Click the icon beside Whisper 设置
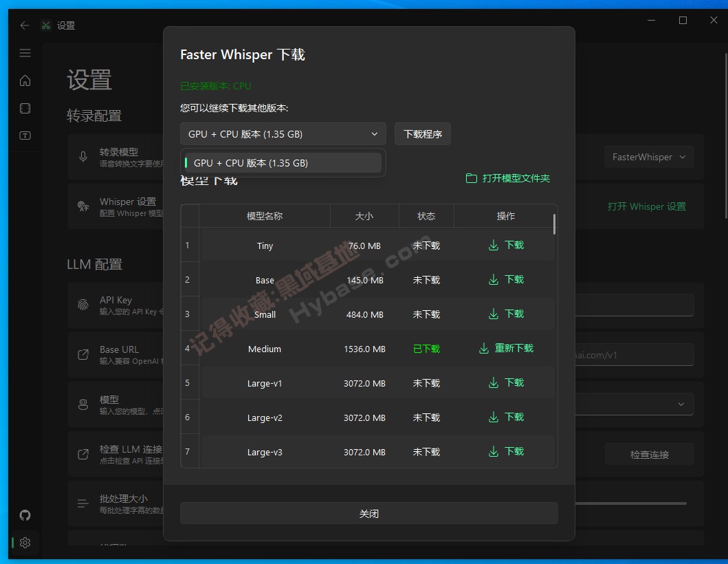Image resolution: width=728 pixels, height=564 pixels. point(83,206)
